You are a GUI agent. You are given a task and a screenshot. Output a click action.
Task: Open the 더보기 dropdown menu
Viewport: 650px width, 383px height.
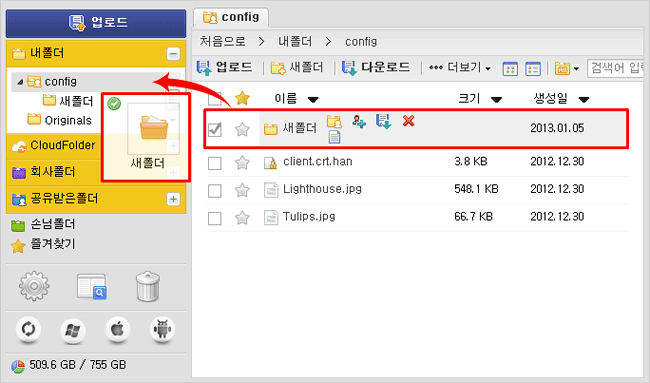point(459,68)
